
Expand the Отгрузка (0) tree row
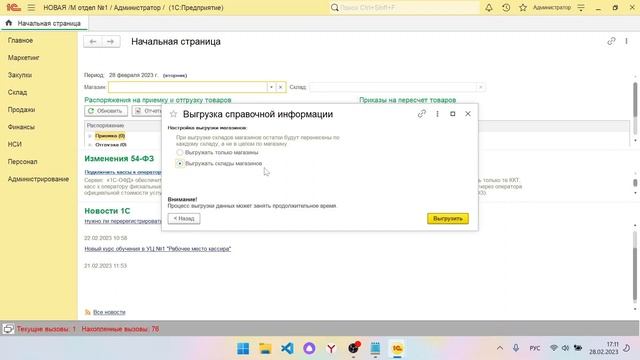[x=90, y=145]
